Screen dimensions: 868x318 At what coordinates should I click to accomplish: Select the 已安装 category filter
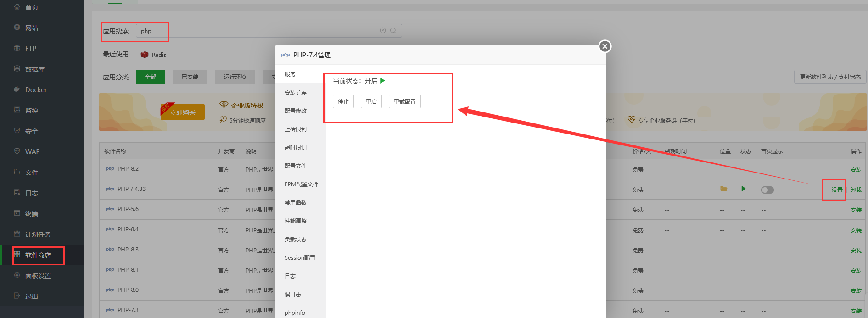190,77
